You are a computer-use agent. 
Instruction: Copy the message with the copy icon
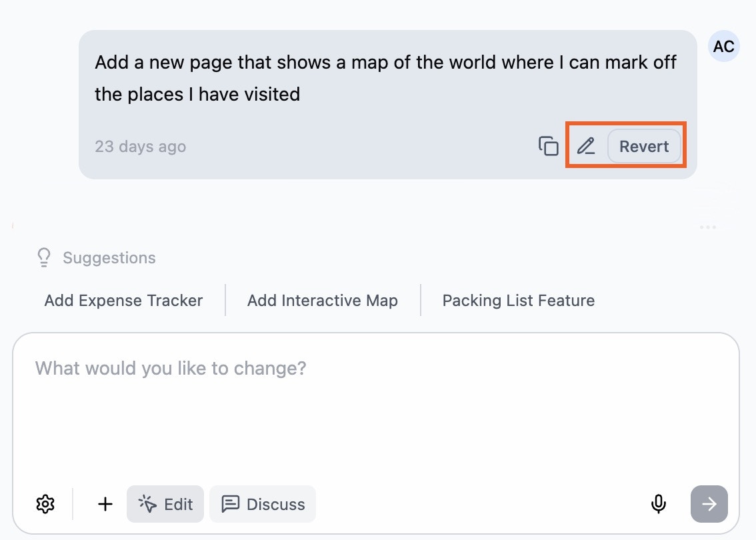click(548, 146)
